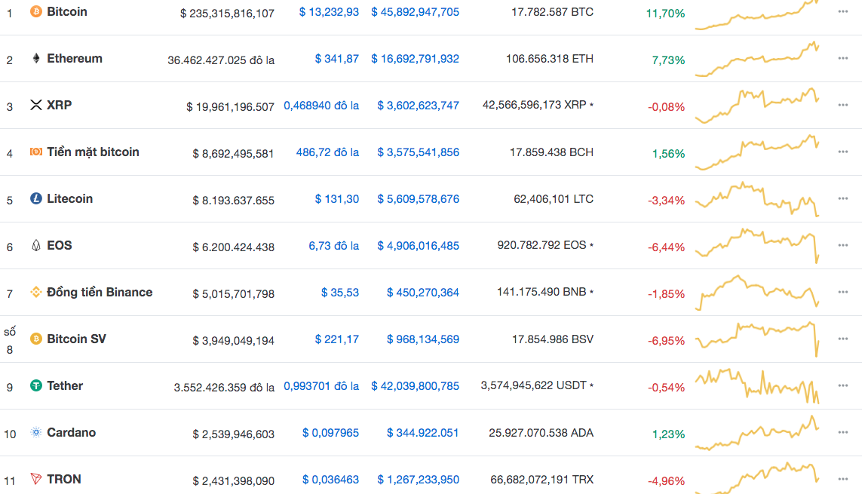Open the three-dot menu in EOS row
Image resolution: width=868 pixels, height=494 pixels.
[843, 245]
